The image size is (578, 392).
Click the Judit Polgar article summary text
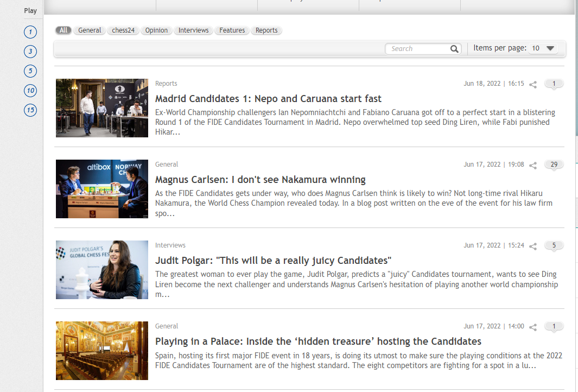tap(357, 284)
